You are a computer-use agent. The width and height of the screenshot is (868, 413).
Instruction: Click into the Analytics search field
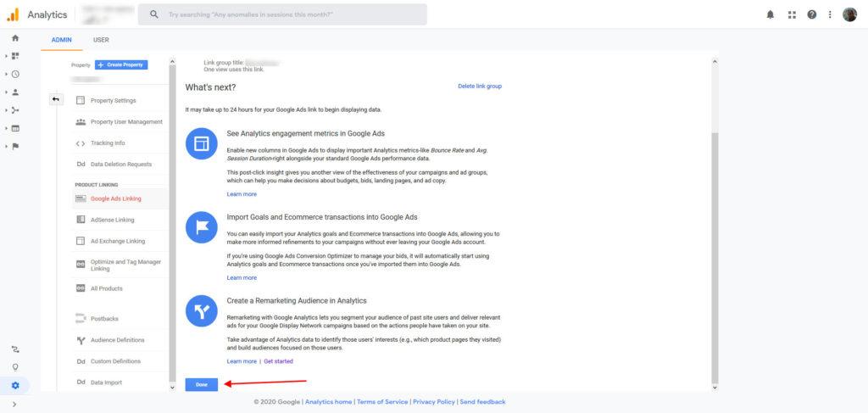282,14
